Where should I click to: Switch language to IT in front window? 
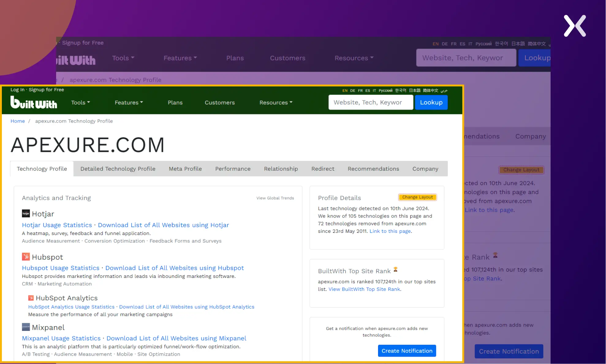click(374, 91)
